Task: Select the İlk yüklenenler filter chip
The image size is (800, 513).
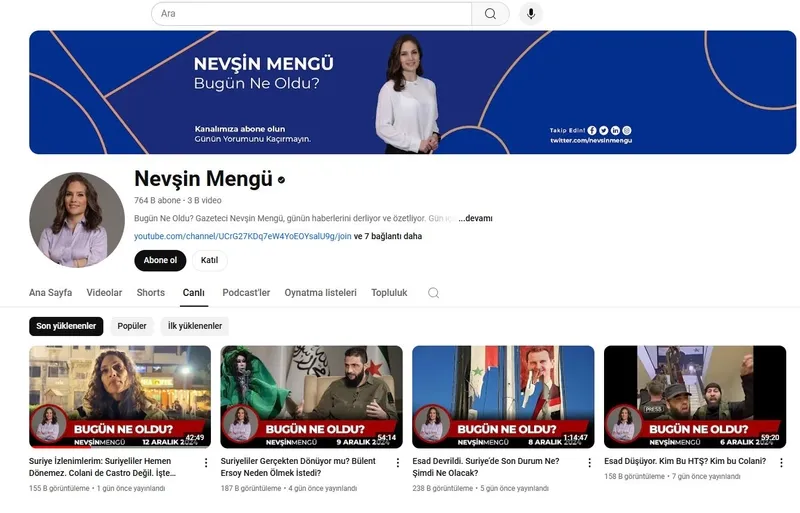Action: click(x=194, y=326)
